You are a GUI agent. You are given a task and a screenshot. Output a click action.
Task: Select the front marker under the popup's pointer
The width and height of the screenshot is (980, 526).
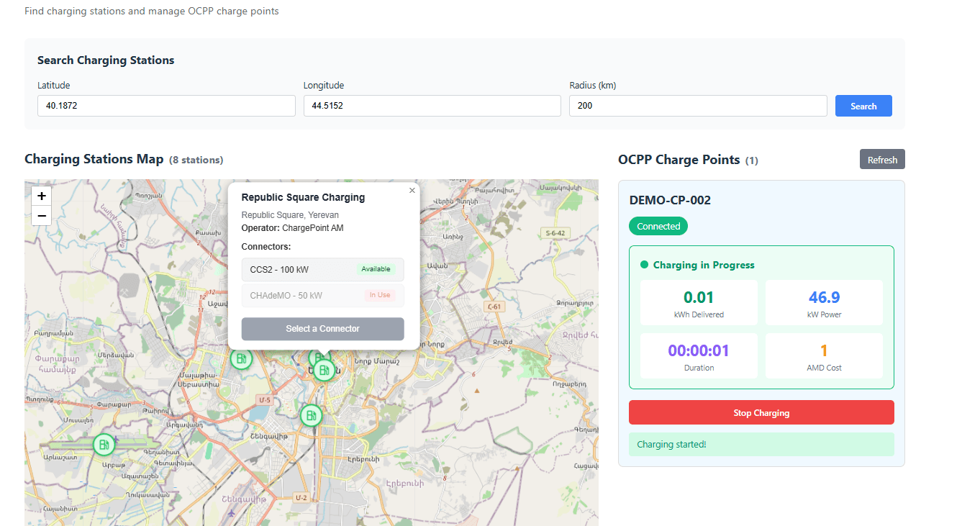coord(325,370)
